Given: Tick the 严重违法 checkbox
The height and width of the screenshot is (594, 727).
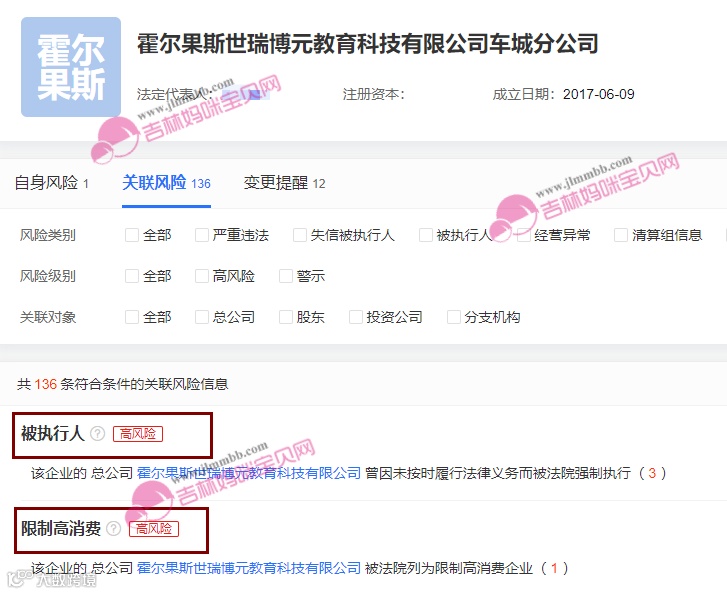Looking at the screenshot, I should tap(202, 235).
